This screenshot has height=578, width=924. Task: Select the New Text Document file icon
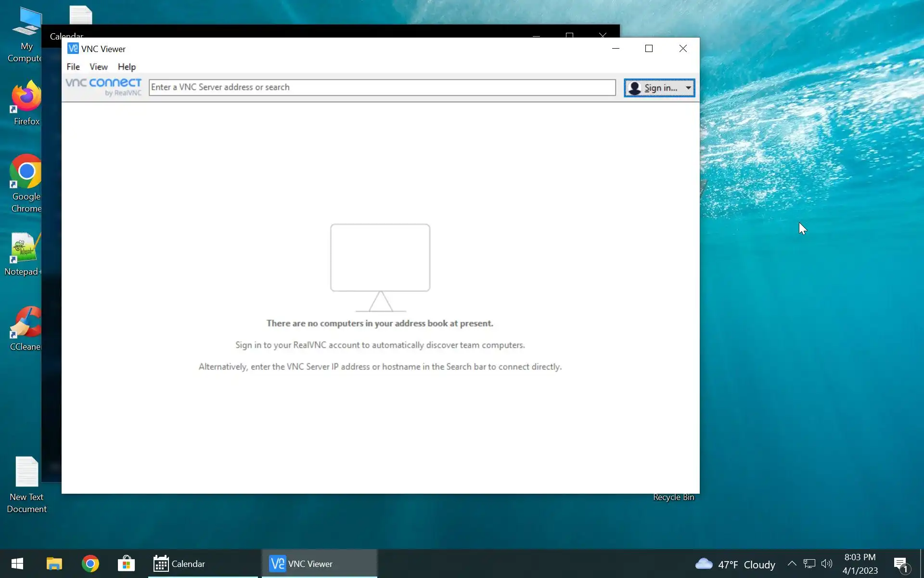[26, 472]
